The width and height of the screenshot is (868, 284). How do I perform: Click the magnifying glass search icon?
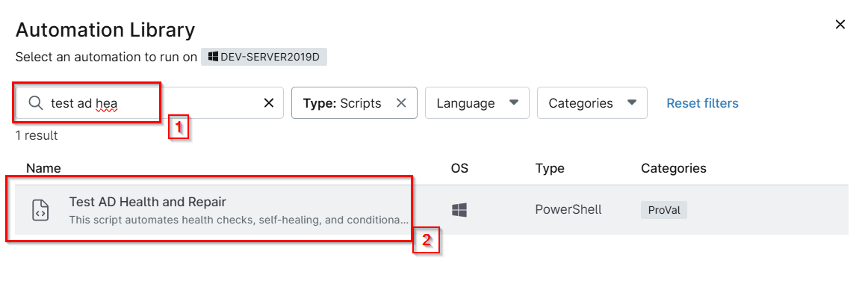pos(36,103)
